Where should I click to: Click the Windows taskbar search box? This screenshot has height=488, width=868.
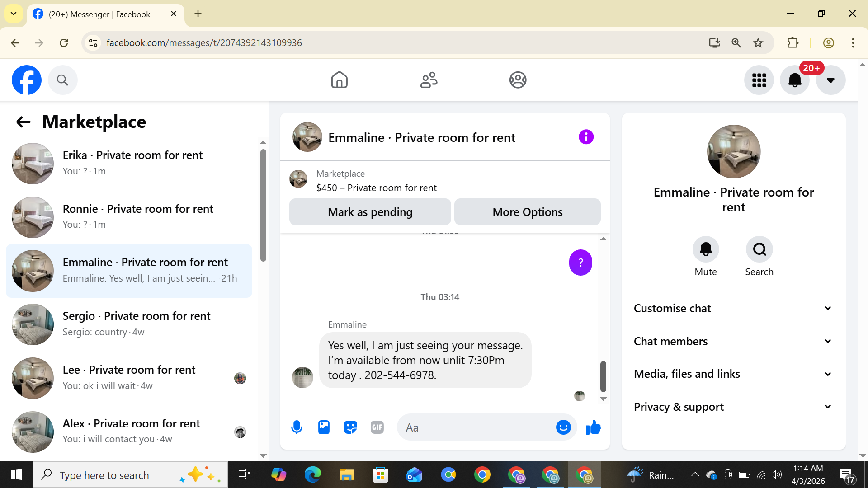pyautogui.click(x=130, y=474)
